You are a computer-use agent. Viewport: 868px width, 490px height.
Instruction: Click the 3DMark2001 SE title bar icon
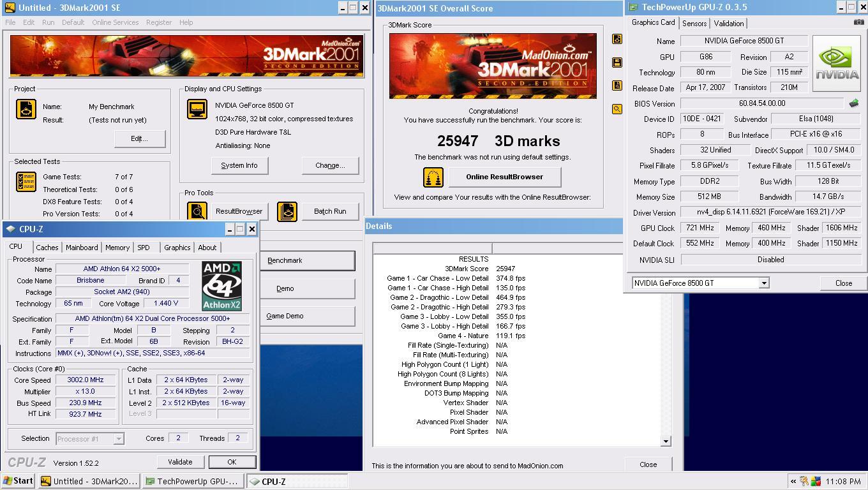[x=10, y=8]
